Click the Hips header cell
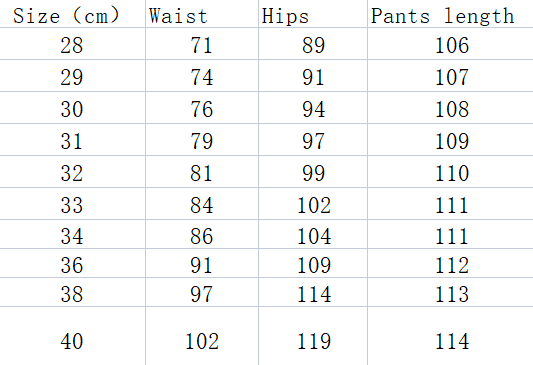Image resolution: width=533 pixels, height=365 pixels. tap(313, 14)
